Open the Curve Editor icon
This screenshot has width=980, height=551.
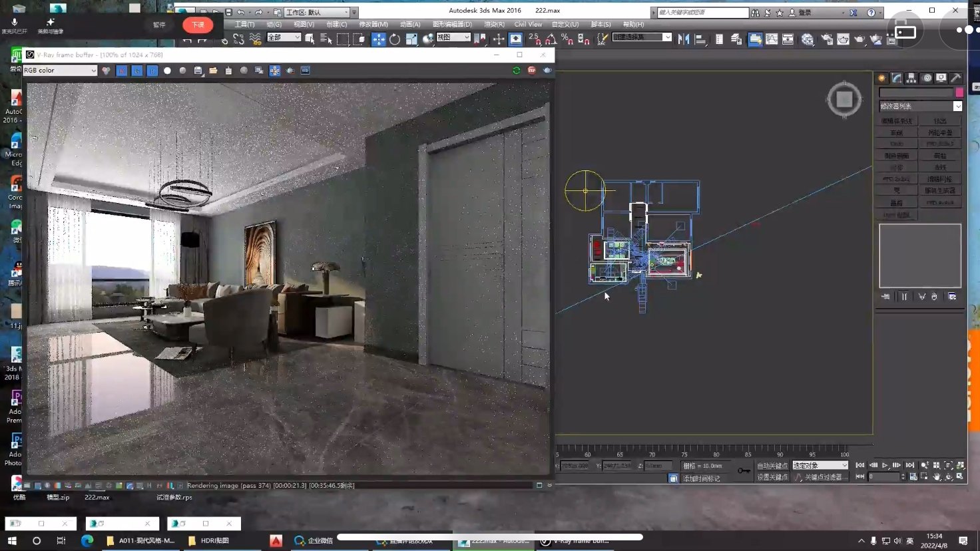(x=772, y=39)
